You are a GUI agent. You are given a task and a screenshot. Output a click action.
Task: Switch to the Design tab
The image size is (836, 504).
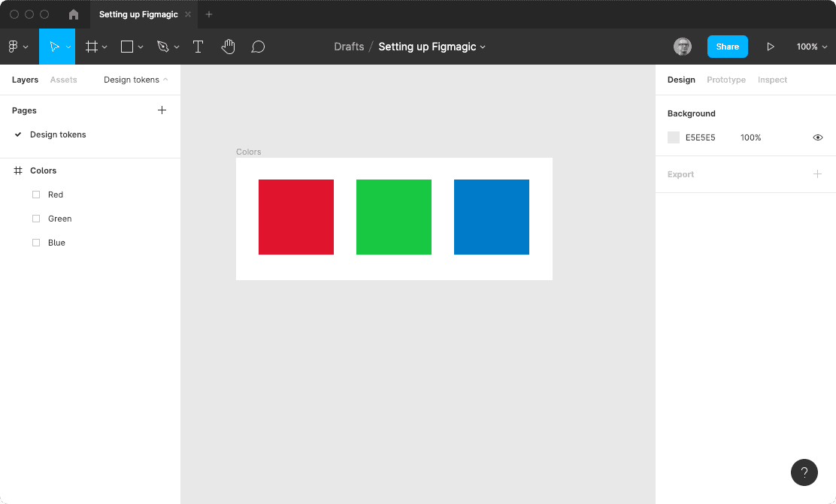(x=681, y=80)
